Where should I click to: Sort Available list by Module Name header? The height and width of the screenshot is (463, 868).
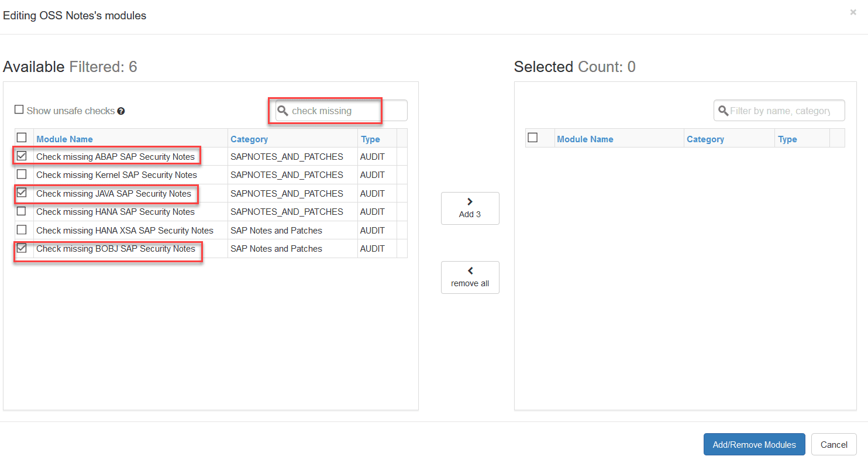[64, 139]
